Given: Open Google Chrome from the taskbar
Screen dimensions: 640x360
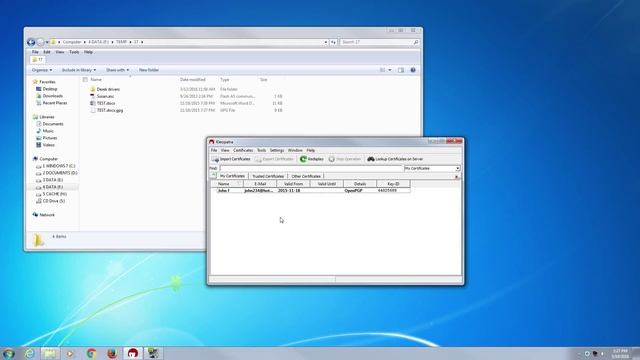Looking at the screenshot, I should [91, 353].
